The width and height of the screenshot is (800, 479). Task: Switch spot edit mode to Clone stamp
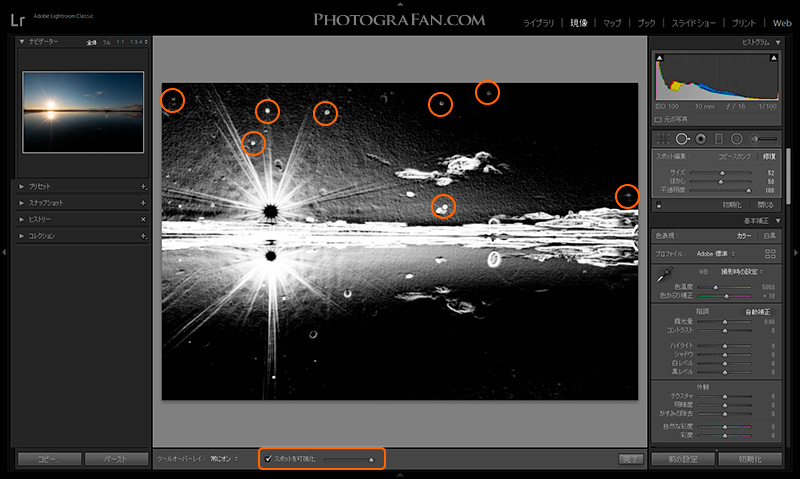pos(734,157)
